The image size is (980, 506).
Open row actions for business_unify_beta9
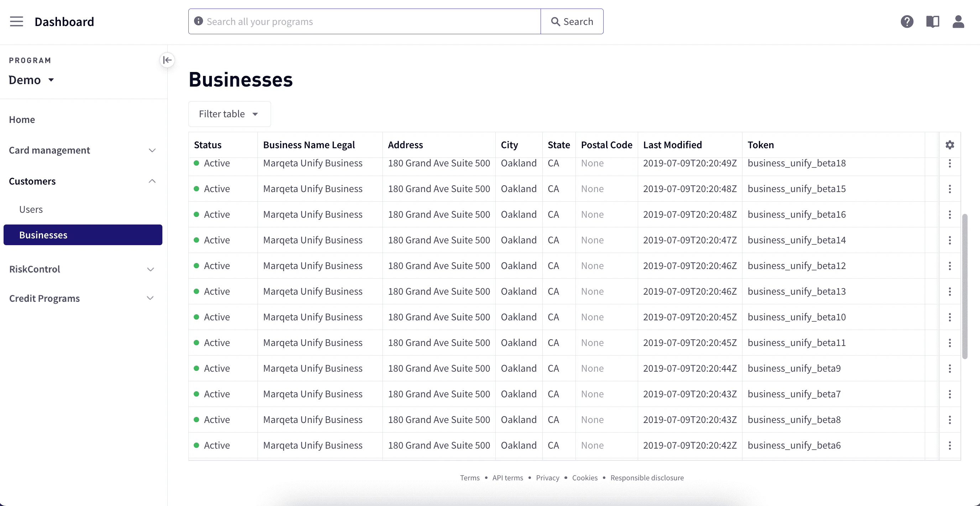point(950,368)
